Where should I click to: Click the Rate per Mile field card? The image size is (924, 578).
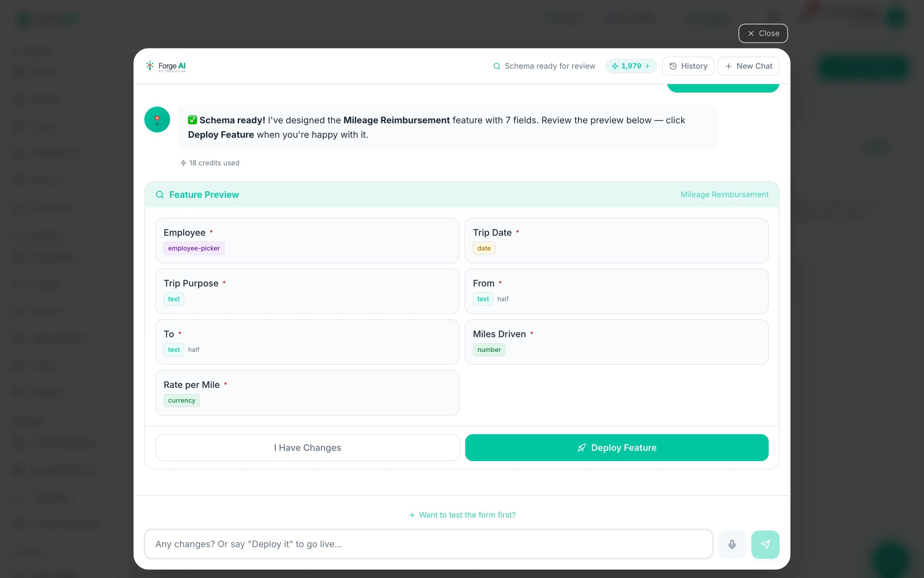tap(307, 393)
